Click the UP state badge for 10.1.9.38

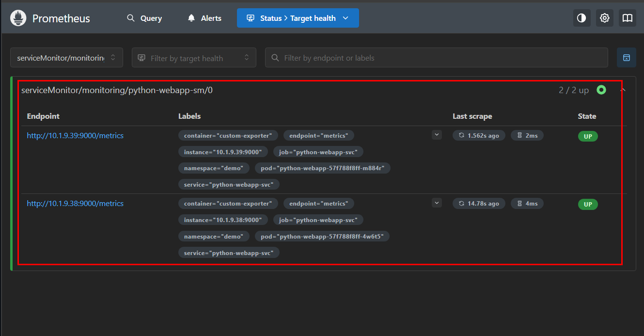click(x=588, y=204)
